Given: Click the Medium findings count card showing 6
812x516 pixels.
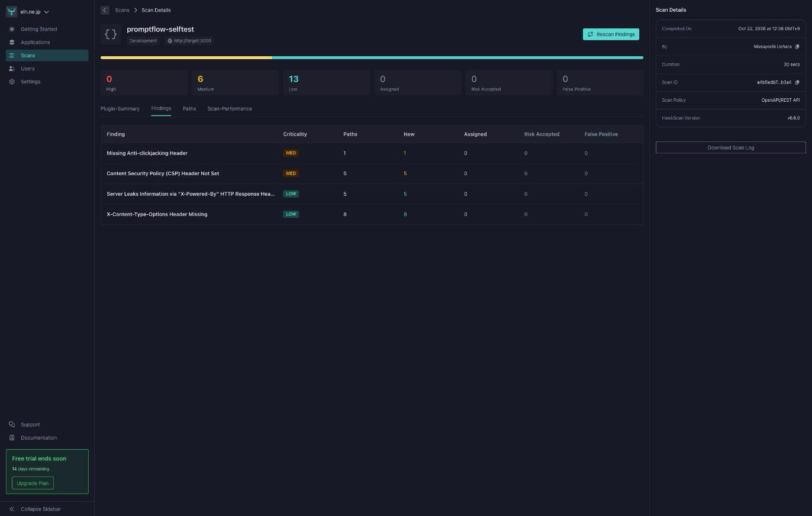Looking at the screenshot, I should [x=235, y=83].
